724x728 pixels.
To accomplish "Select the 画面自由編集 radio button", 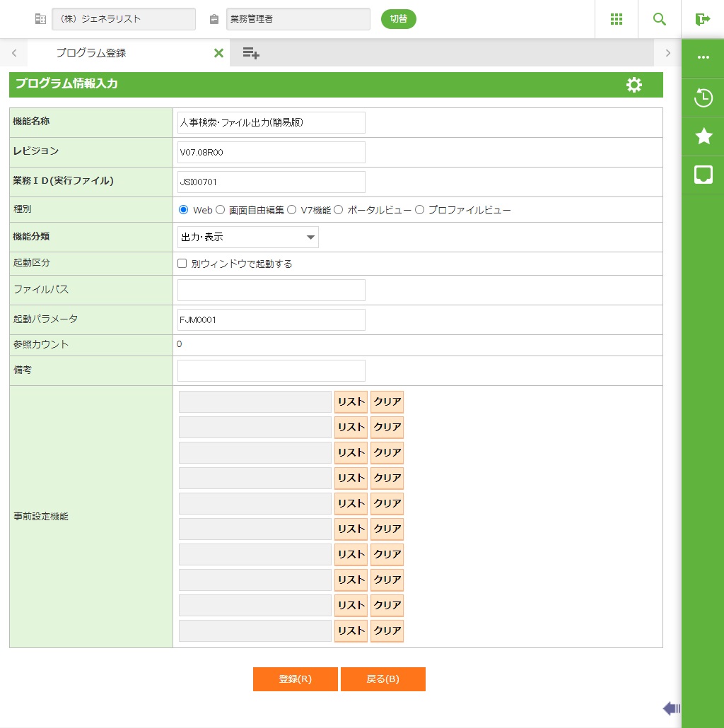I will click(220, 210).
